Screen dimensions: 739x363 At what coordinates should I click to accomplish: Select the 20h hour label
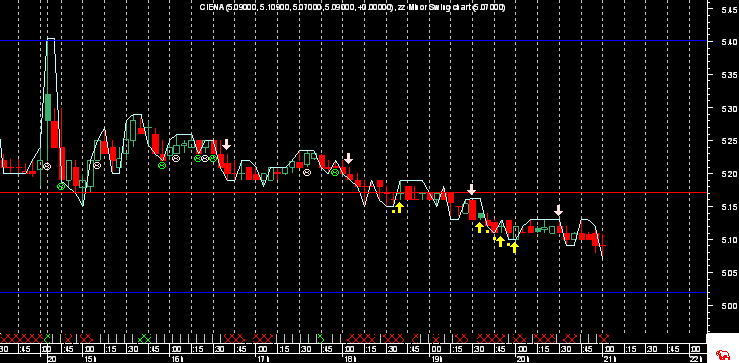523,359
